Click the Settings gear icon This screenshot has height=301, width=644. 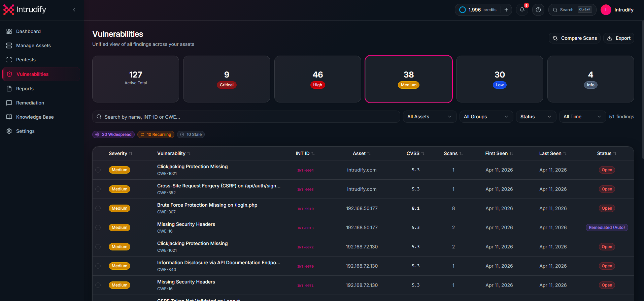[x=9, y=131]
